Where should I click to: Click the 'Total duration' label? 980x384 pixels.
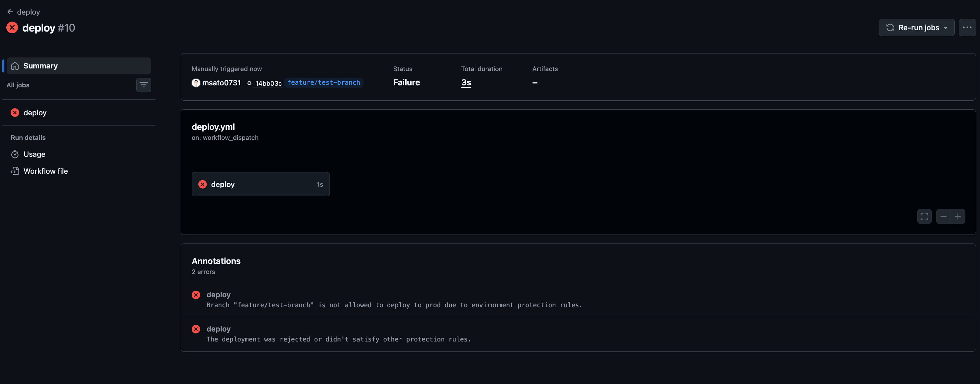pos(482,69)
